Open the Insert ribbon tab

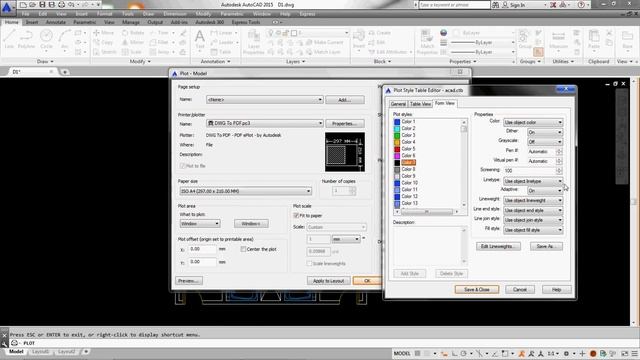click(32, 22)
